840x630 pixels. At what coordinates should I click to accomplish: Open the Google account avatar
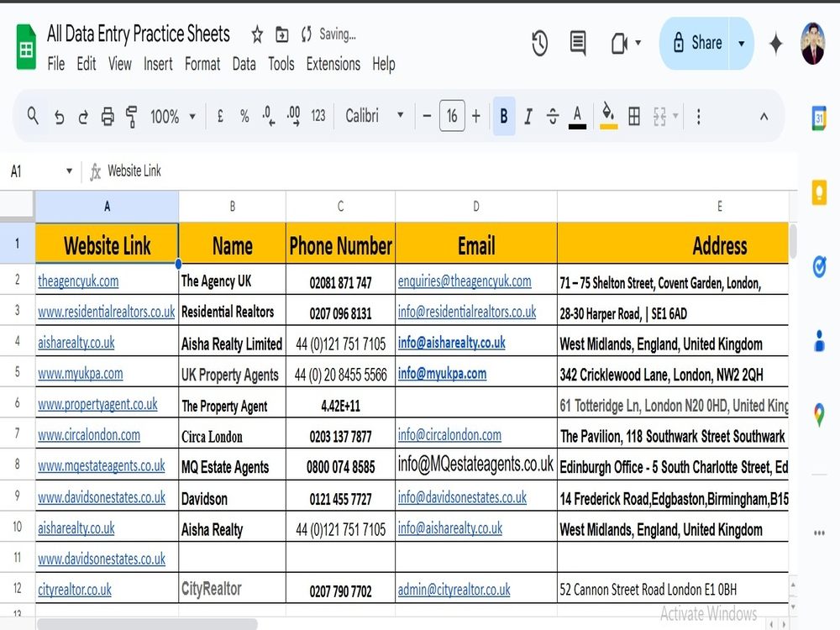point(812,44)
